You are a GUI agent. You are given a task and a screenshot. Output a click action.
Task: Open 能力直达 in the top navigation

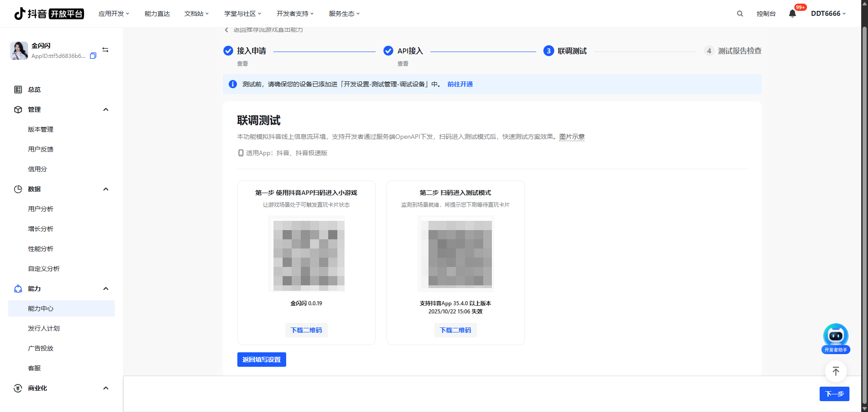pos(157,14)
